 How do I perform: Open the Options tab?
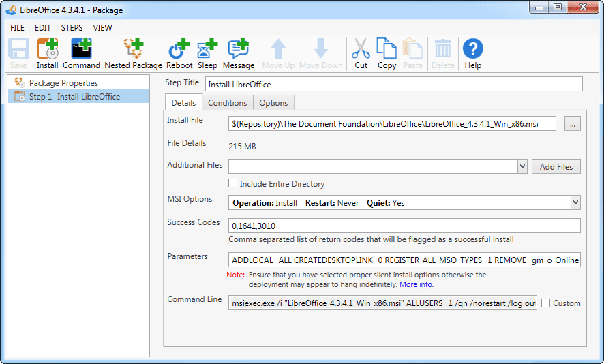click(x=273, y=103)
